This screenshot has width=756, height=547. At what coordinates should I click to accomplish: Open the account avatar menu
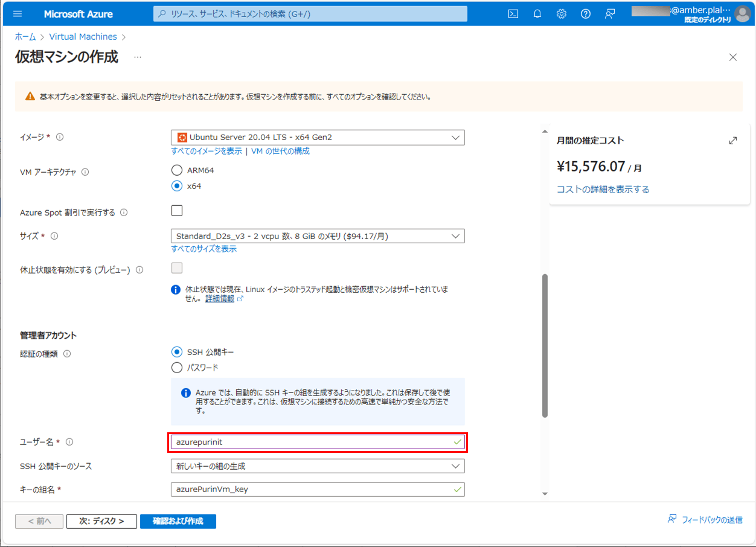tap(743, 14)
